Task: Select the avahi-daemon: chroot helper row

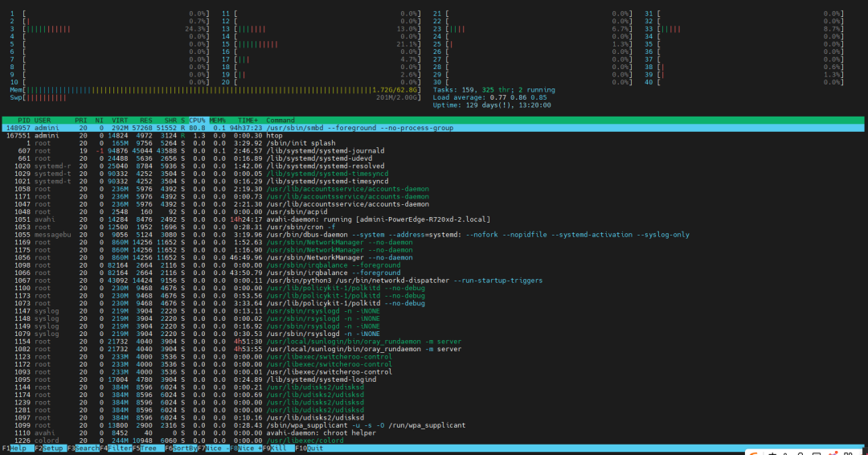Action: tap(433, 432)
